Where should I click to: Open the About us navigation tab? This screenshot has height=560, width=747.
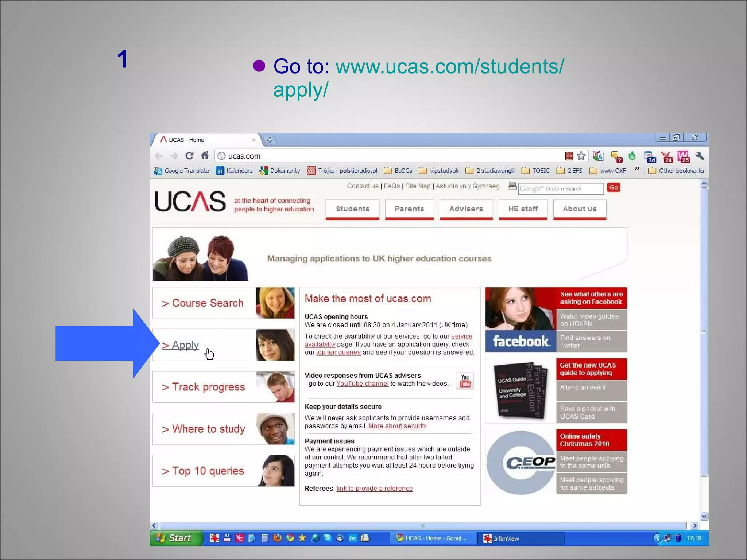(x=580, y=209)
